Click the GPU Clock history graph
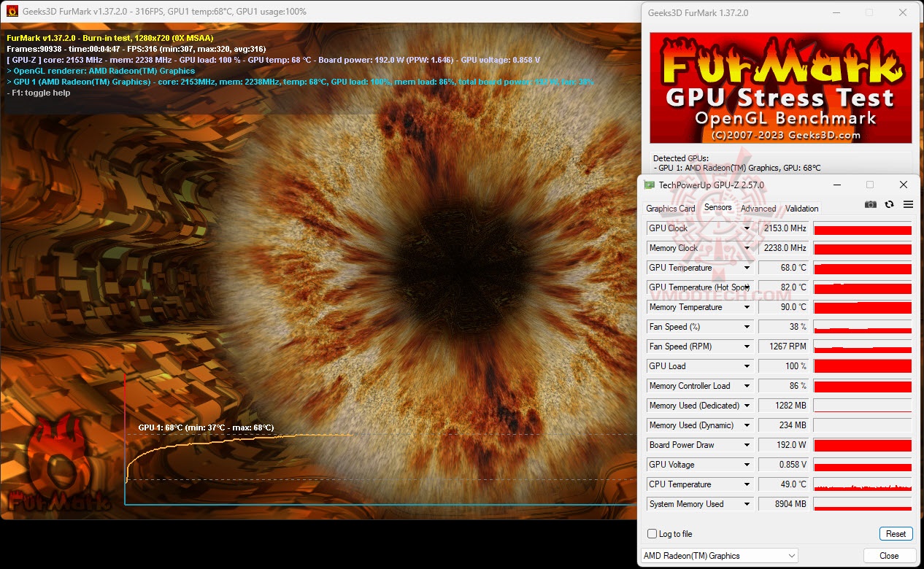924x569 pixels. (x=863, y=228)
